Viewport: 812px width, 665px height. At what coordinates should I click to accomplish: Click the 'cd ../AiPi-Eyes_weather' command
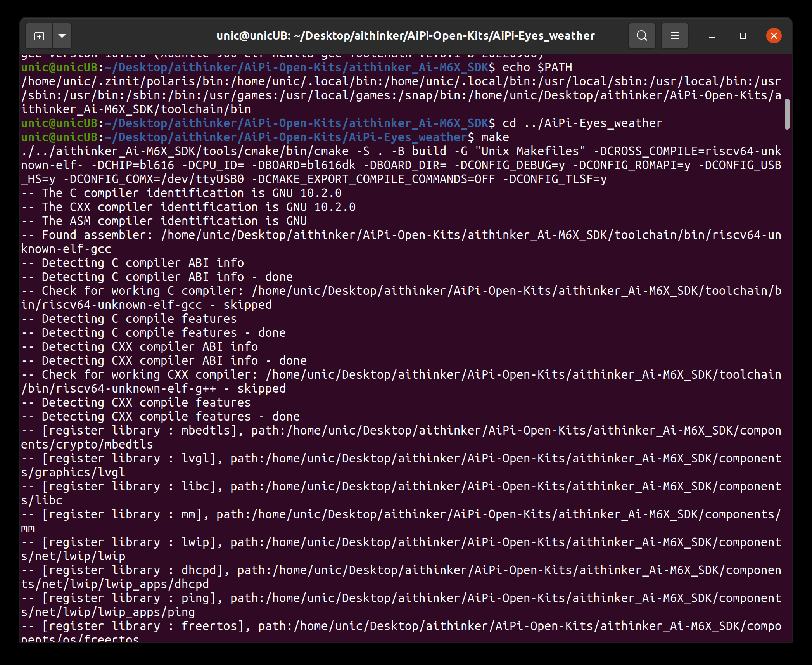[x=582, y=123]
